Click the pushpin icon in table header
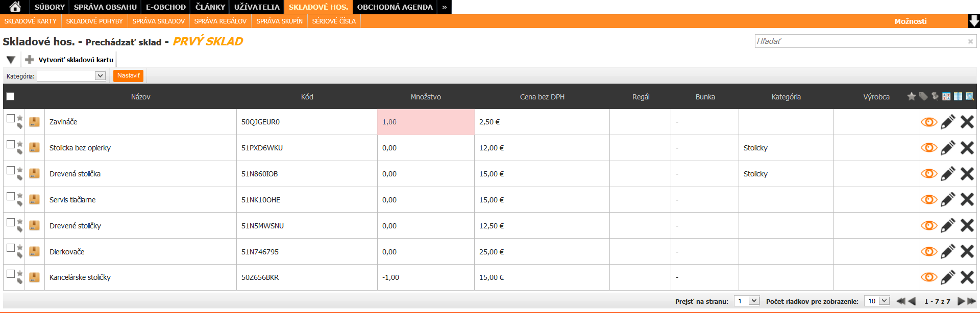Screen dimensions: 980x313 [x=935, y=96]
